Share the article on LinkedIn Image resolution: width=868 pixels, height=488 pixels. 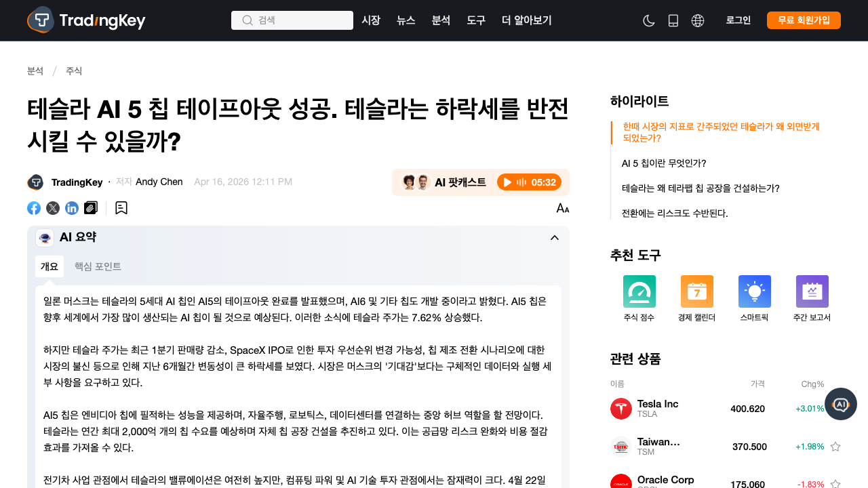tap(72, 208)
